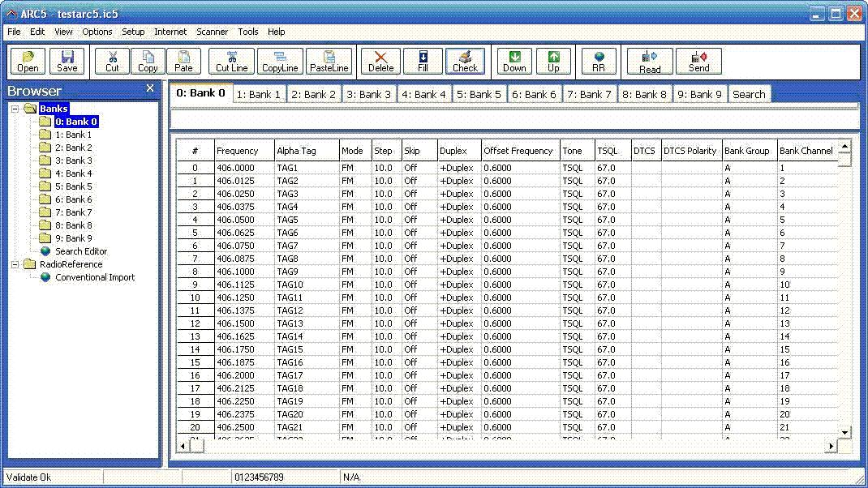Open the Tools menu
Image resolution: width=868 pixels, height=488 pixels.
point(248,32)
